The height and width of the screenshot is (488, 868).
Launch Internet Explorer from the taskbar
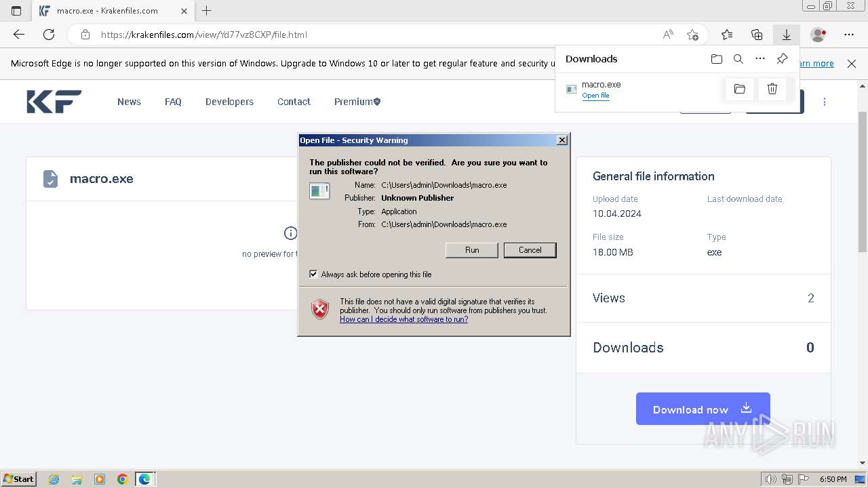click(x=54, y=479)
